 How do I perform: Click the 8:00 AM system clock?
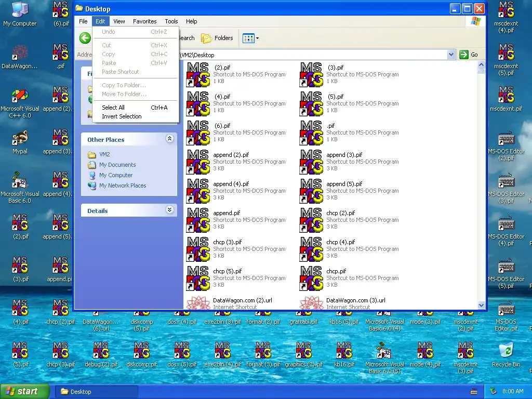tap(513, 391)
